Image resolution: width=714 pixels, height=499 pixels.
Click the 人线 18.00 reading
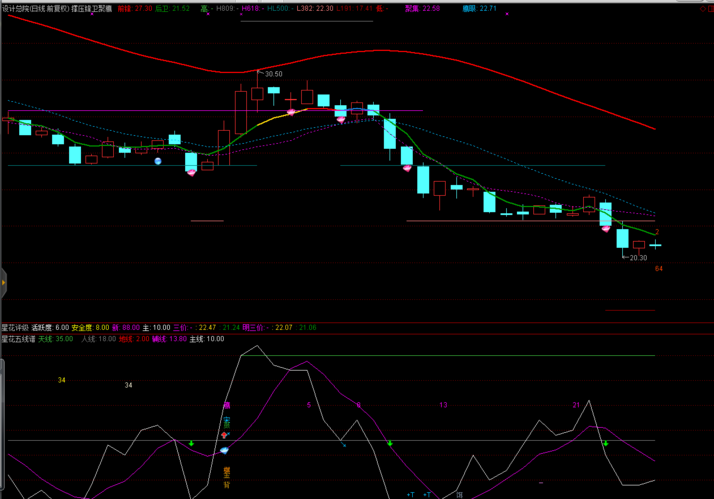(98, 339)
